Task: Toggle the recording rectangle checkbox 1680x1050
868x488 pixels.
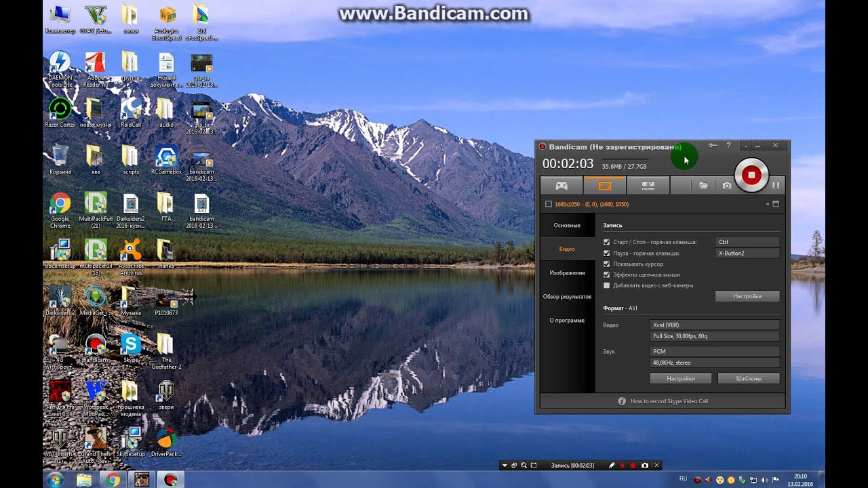Action: point(549,204)
